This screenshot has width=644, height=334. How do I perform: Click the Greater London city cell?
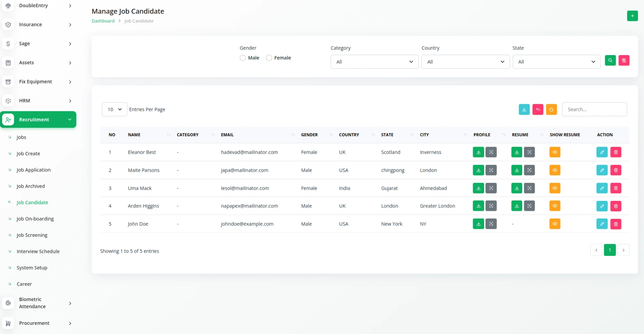click(438, 206)
